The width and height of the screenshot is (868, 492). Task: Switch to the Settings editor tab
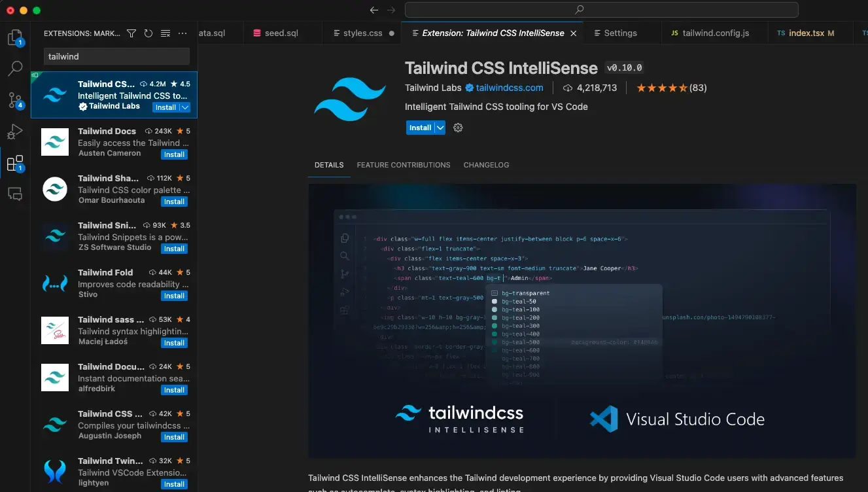(620, 32)
